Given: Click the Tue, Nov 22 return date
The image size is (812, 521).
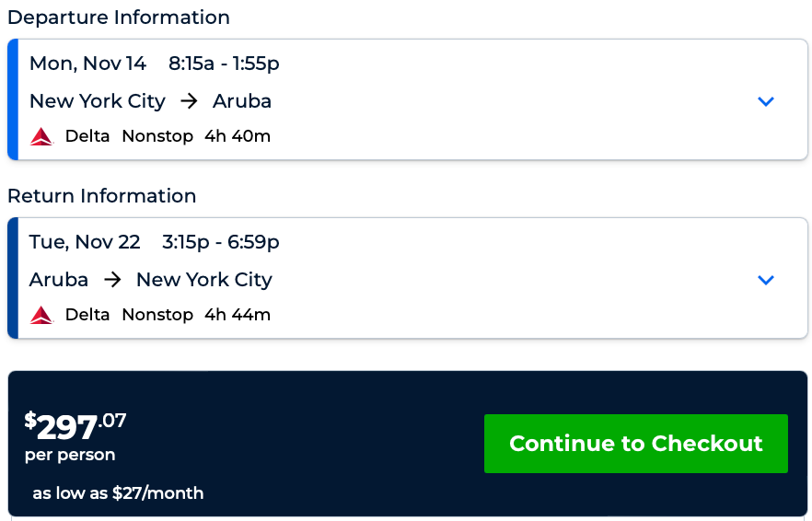Looking at the screenshot, I should click(x=85, y=242).
